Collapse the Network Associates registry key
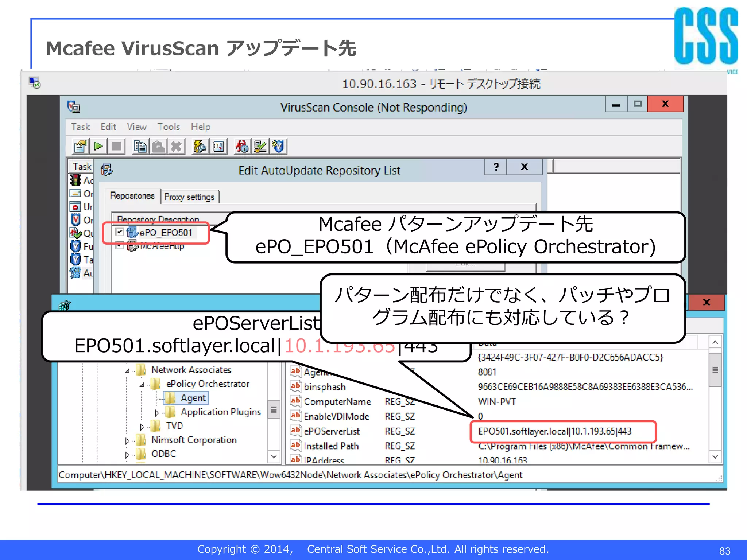The height and width of the screenshot is (560, 747). tap(127, 371)
